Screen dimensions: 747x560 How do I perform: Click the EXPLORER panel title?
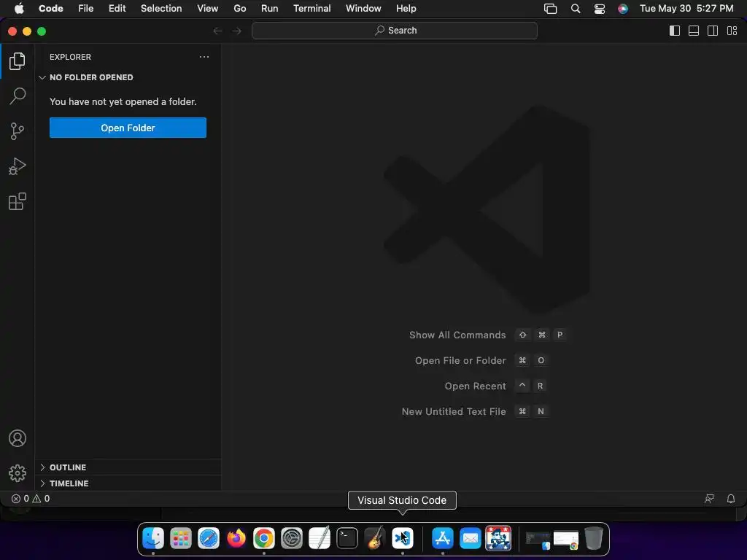(x=70, y=57)
